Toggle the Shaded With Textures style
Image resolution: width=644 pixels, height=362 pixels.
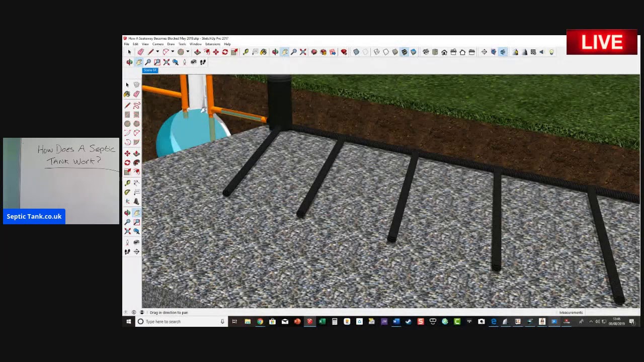coord(404,52)
